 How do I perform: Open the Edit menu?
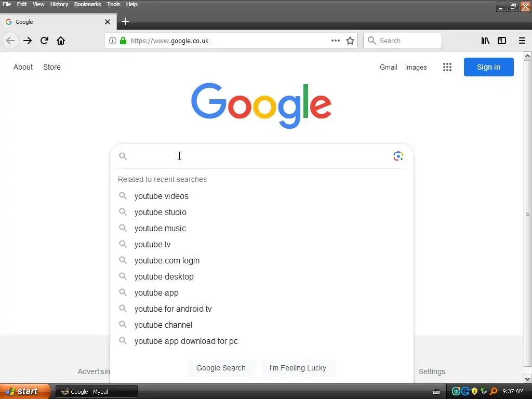[22, 4]
